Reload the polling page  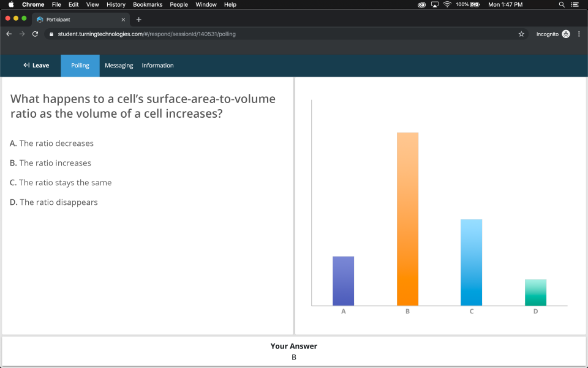[x=35, y=34]
